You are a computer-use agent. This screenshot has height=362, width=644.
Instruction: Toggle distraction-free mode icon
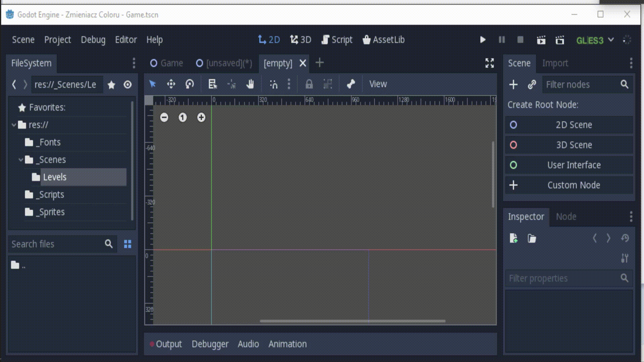[x=490, y=63]
